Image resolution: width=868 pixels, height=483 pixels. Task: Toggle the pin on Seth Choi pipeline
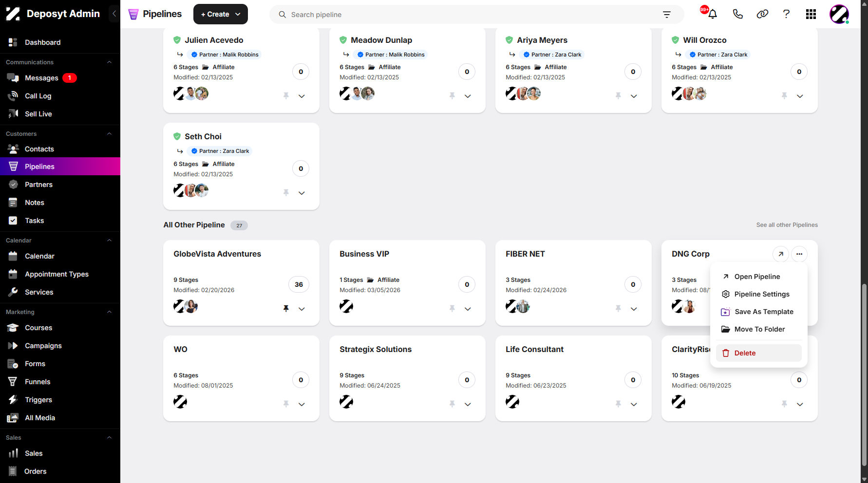pyautogui.click(x=286, y=193)
